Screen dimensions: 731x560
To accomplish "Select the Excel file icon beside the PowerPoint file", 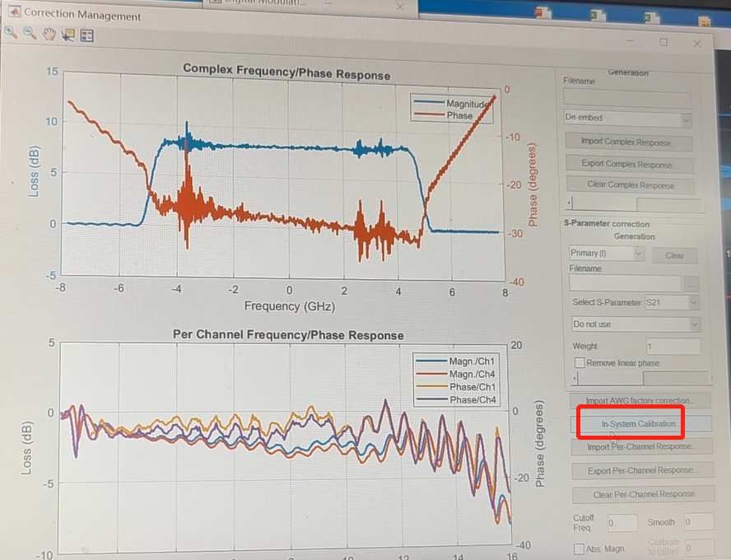I will [597, 16].
